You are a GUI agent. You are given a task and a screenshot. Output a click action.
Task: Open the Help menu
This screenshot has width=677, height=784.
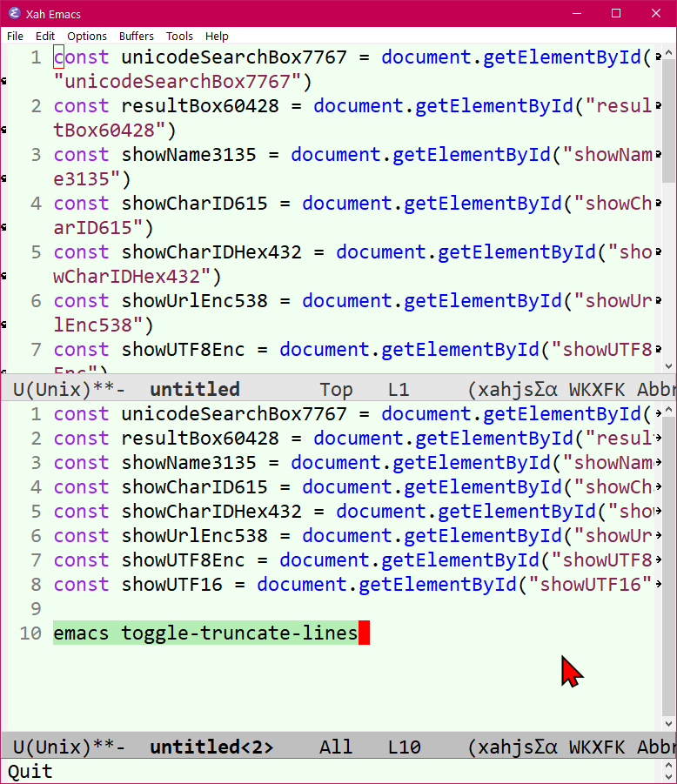pos(217,36)
